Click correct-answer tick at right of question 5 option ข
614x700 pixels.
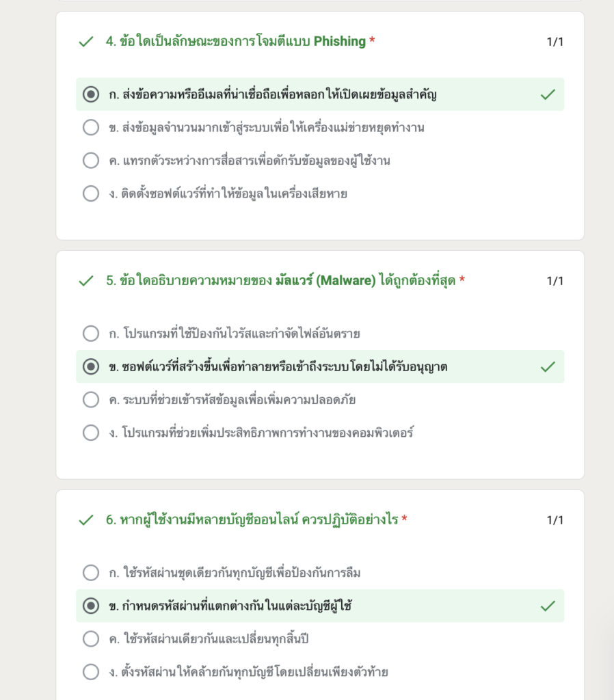[x=548, y=366]
